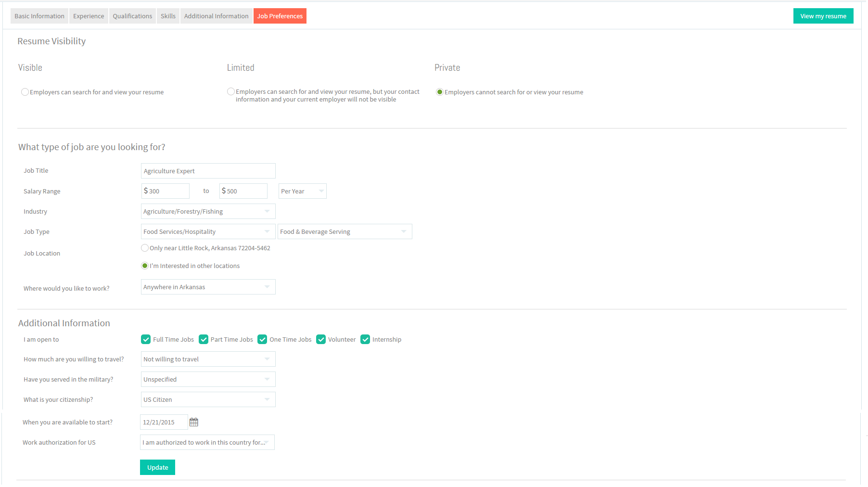
Task: Uncheck the Volunteer checkbox
Action: 321,339
